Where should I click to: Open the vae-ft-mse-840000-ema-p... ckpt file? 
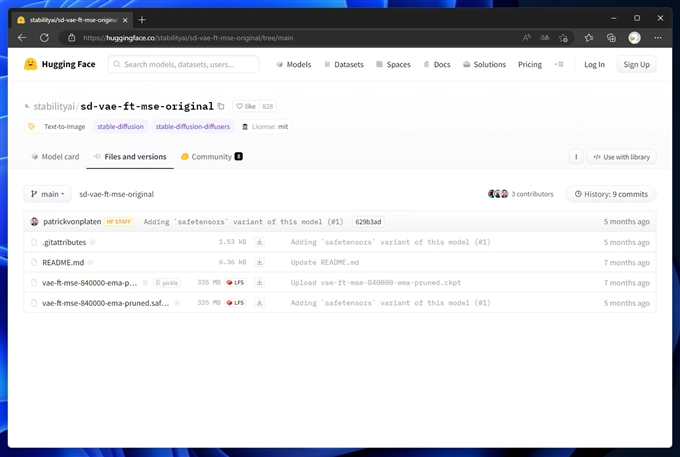tap(89, 283)
